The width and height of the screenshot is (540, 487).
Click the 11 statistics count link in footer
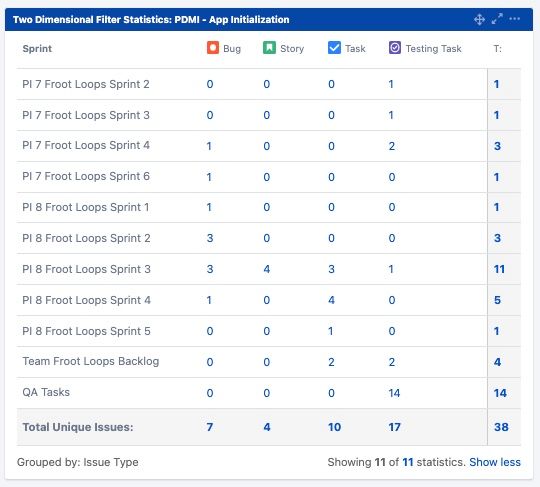coord(408,462)
